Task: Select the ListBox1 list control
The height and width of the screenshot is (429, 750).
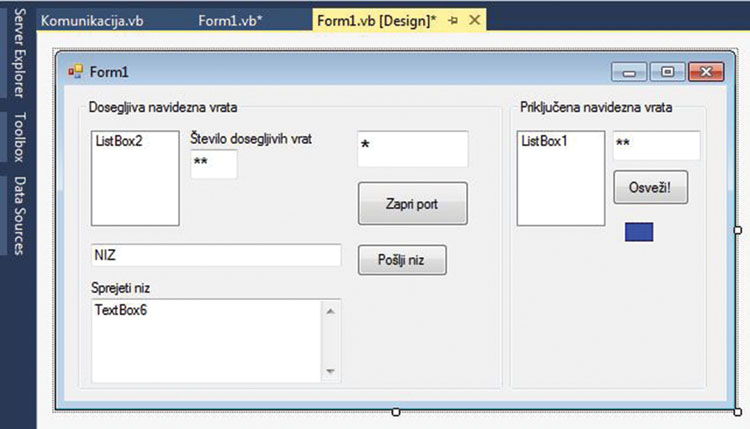Action: click(x=560, y=178)
